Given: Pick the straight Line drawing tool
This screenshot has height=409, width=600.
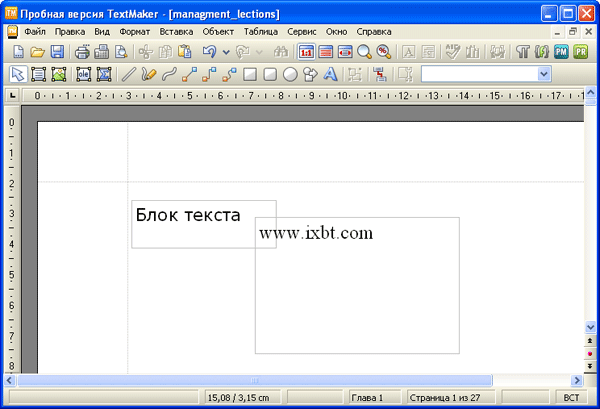Looking at the screenshot, I should [128, 74].
